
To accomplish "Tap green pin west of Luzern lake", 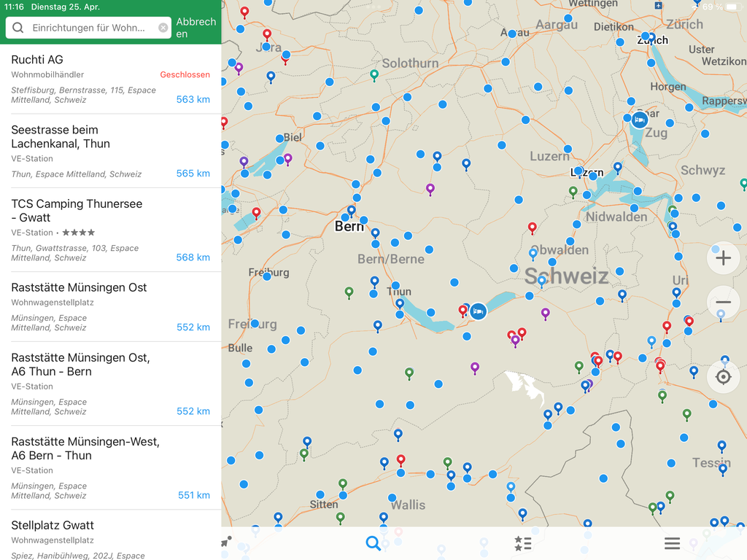I will tap(573, 192).
